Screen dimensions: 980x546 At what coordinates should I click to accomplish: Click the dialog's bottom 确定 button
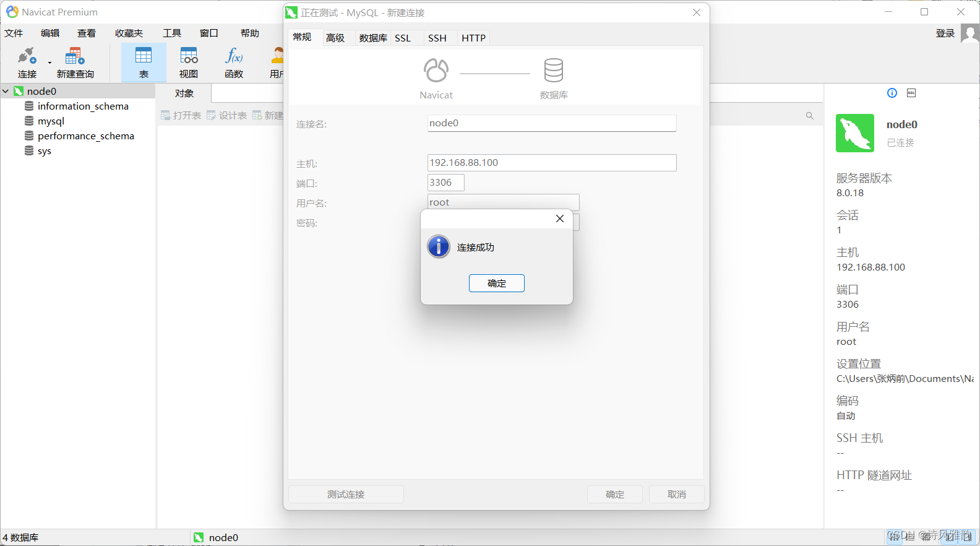pyautogui.click(x=615, y=494)
